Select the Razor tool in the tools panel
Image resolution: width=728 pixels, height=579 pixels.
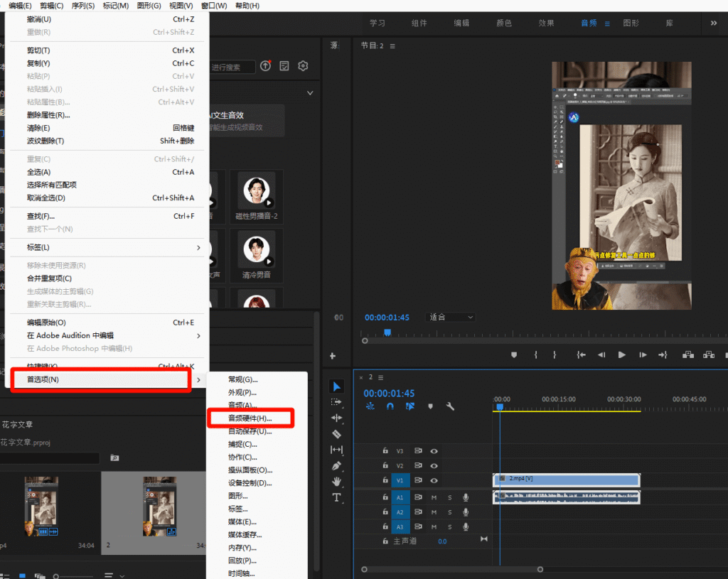tap(337, 434)
